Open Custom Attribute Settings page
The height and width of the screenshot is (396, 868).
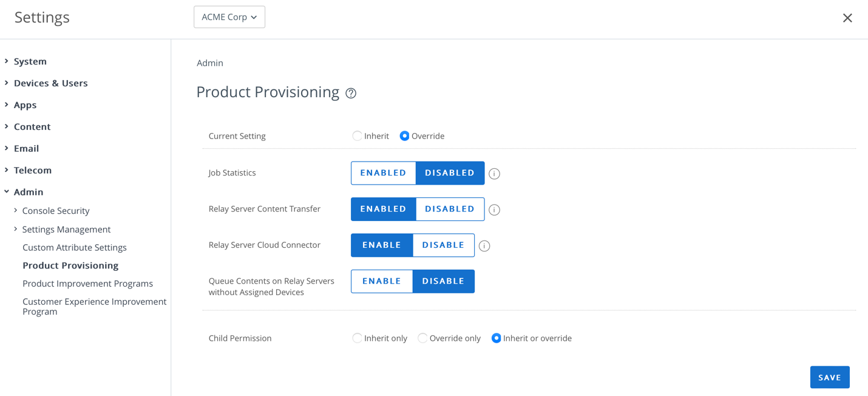75,247
